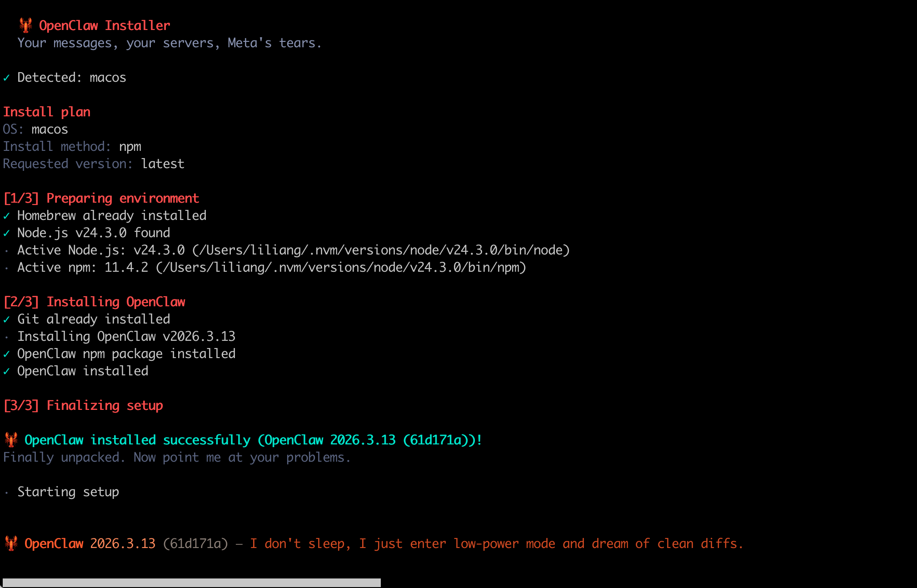The height and width of the screenshot is (588, 917).
Task: Click lobster icon beside installed successfully message
Action: pos(11,440)
